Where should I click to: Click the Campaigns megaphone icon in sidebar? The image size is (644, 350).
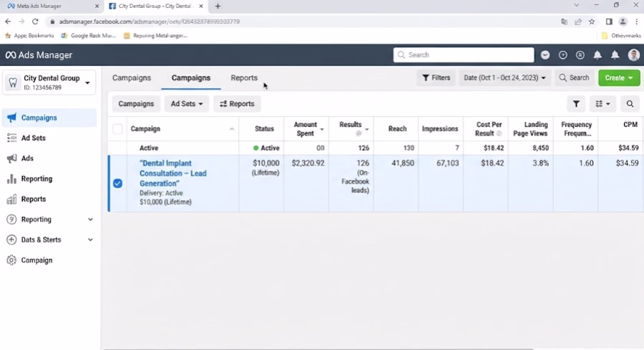[11, 117]
